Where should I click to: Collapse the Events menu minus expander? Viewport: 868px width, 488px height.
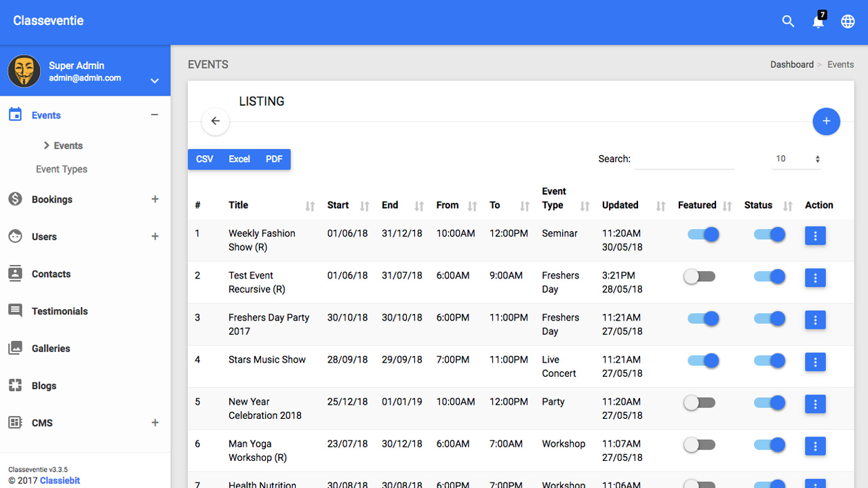coord(155,115)
